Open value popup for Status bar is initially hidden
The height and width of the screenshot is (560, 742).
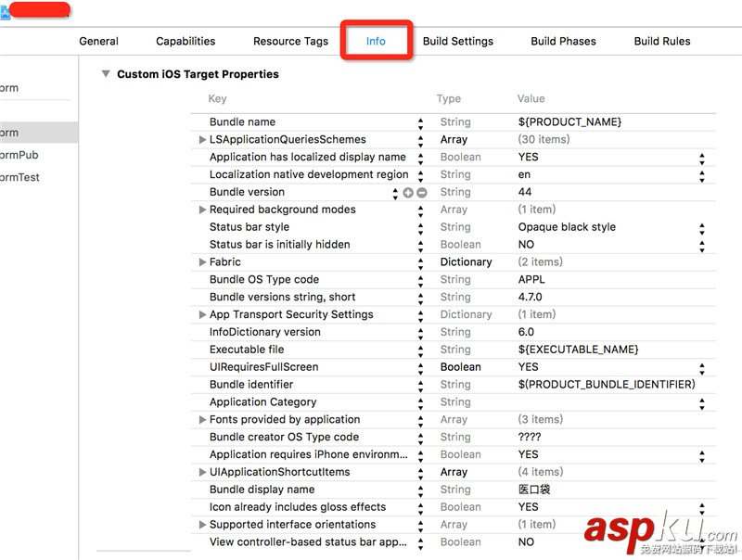click(701, 245)
